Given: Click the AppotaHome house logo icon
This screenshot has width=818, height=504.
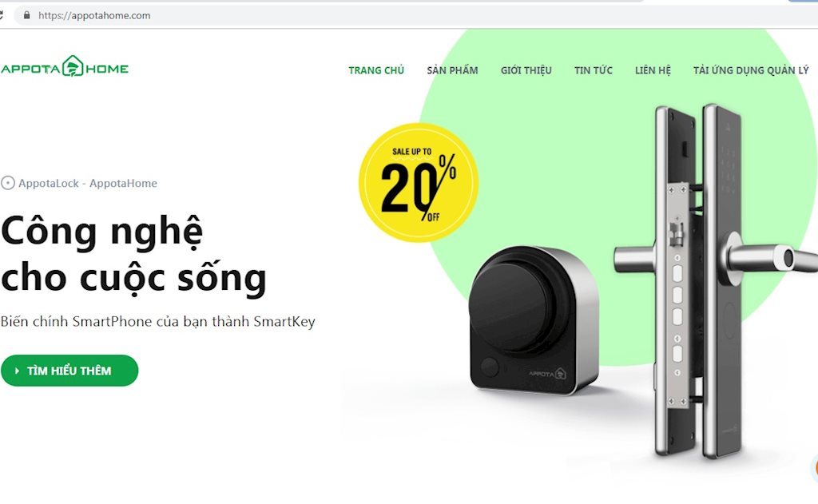Looking at the screenshot, I should 73,66.
